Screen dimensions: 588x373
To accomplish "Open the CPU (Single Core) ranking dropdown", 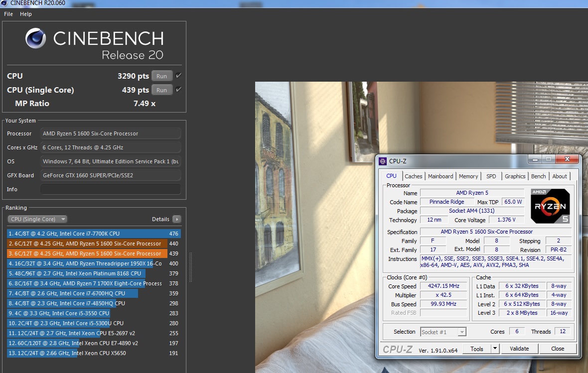I will pyautogui.click(x=37, y=219).
